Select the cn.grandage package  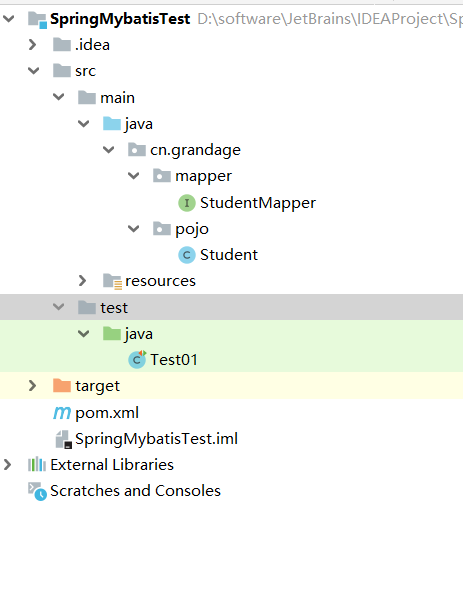195,150
